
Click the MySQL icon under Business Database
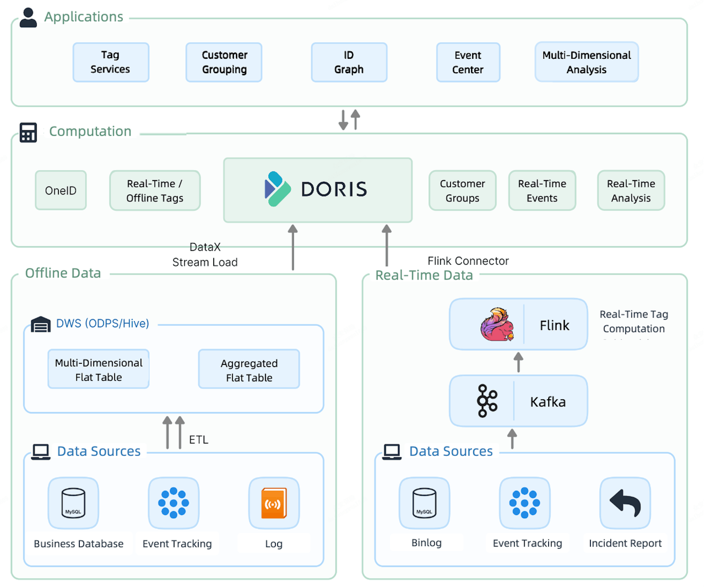tap(73, 504)
